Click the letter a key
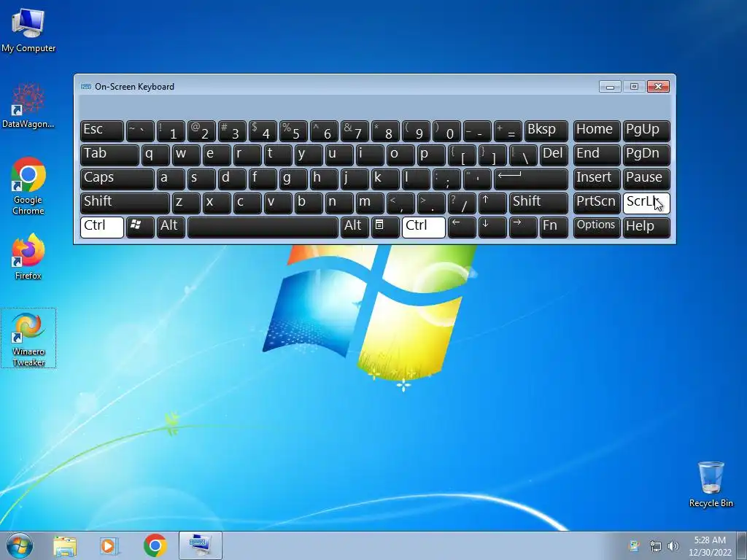The image size is (747, 560). [x=171, y=179]
